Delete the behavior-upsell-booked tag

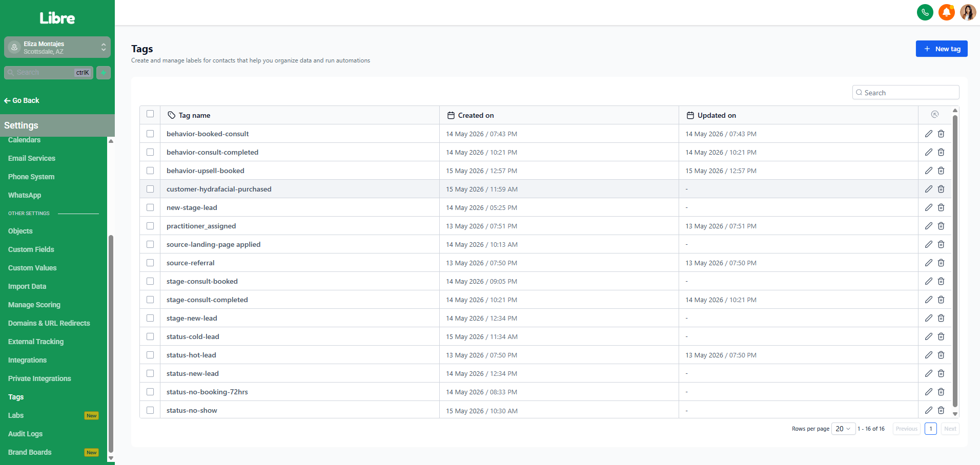[x=941, y=171]
